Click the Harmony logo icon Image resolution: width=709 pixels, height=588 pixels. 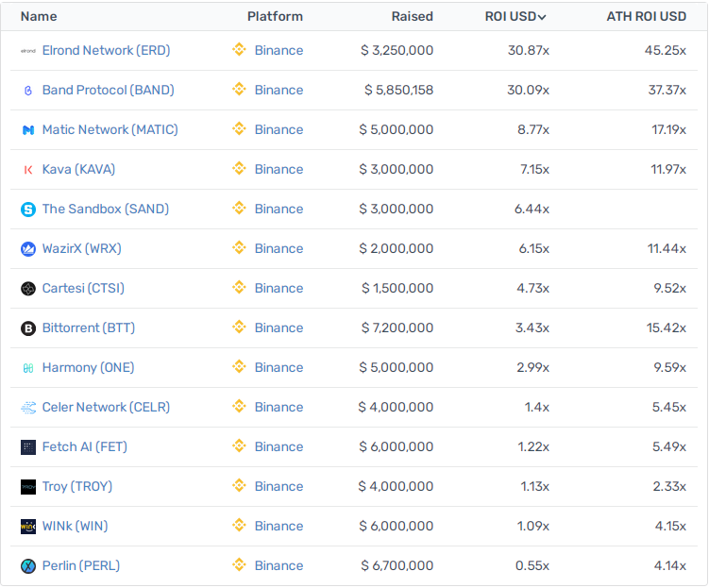tap(28, 368)
